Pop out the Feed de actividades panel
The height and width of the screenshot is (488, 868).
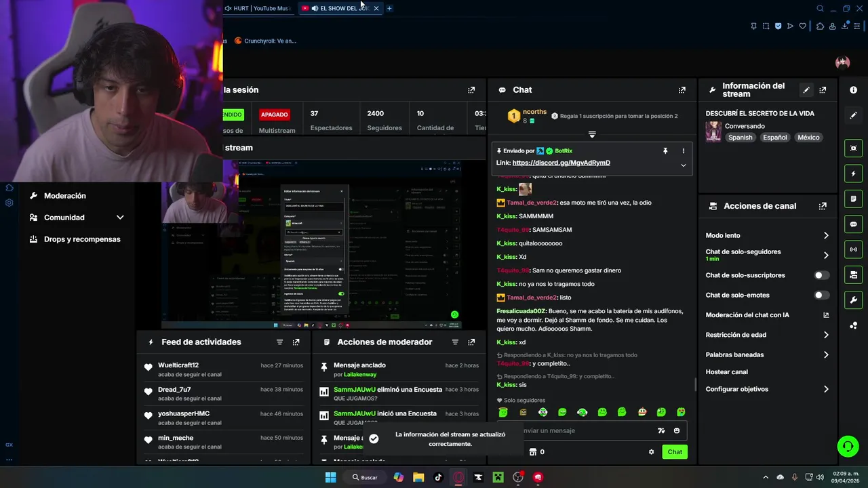pos(296,342)
